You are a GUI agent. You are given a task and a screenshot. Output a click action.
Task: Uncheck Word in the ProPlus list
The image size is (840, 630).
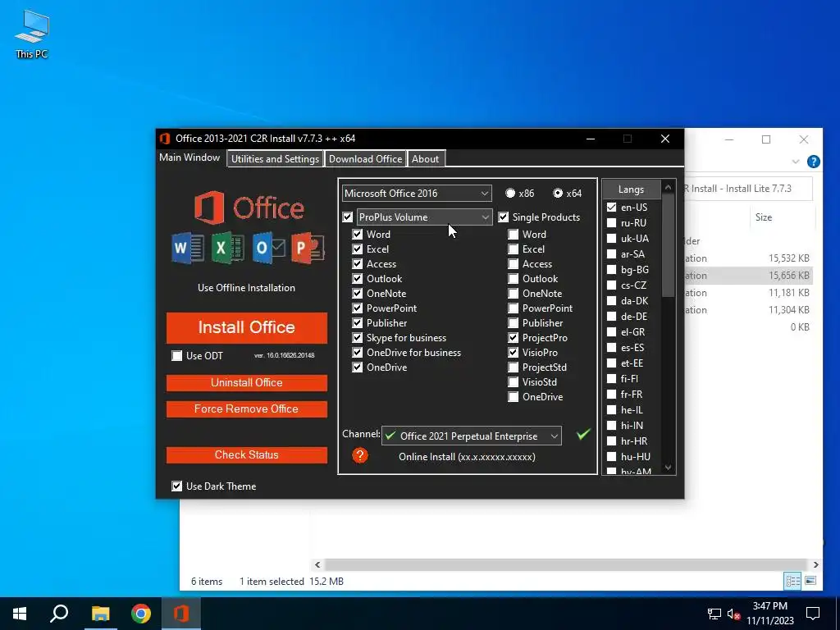click(358, 234)
